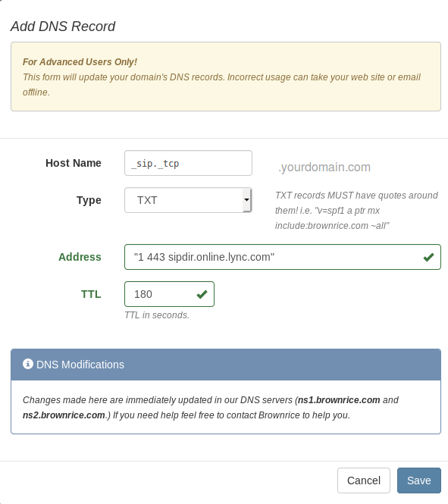Click the Address input field

pyautogui.click(x=283, y=257)
